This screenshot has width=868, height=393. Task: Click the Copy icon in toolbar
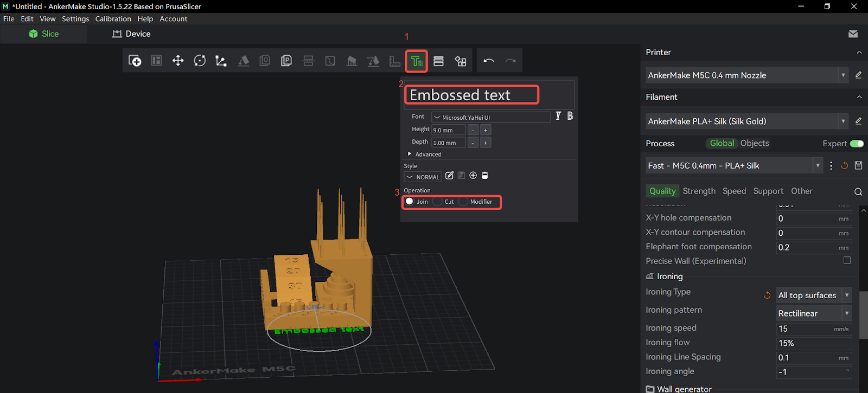(265, 61)
